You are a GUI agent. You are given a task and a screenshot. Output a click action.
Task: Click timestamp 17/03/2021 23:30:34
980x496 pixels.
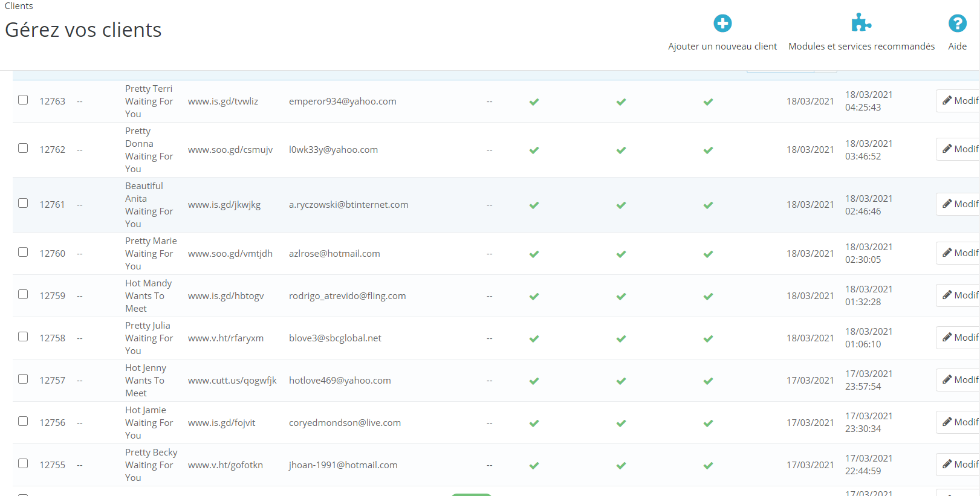coord(869,422)
